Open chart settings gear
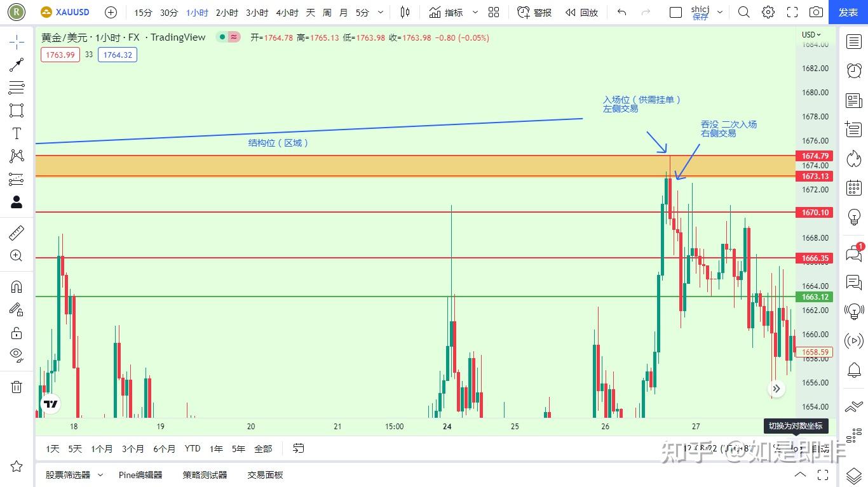 click(x=768, y=12)
